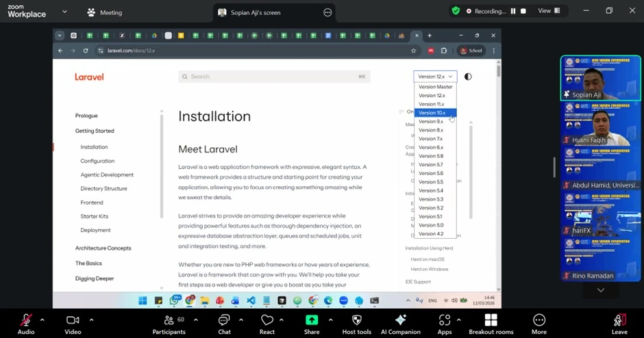Click the browser back arrow
The height and width of the screenshot is (338, 644).
point(60,51)
